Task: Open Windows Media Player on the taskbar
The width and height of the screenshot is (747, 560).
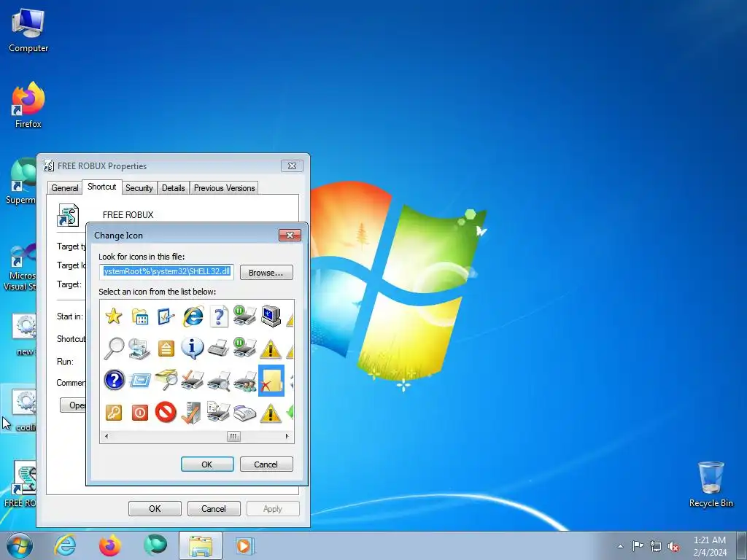Action: pyautogui.click(x=245, y=545)
